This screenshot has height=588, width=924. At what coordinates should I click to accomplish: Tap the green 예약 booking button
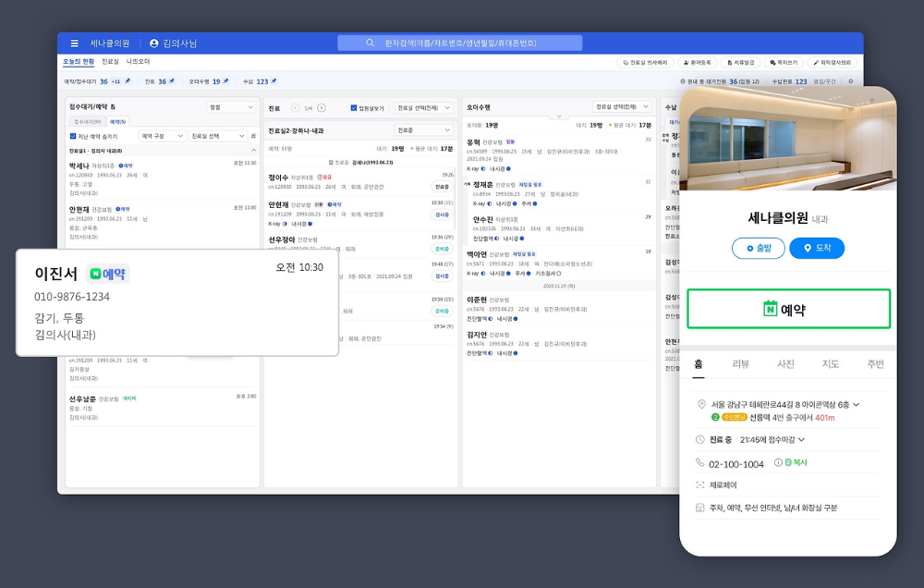tap(788, 309)
